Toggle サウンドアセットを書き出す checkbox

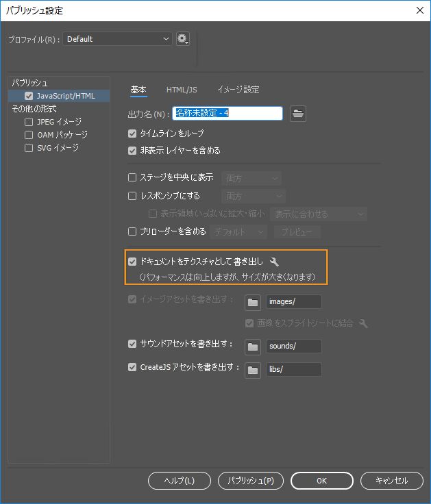pos(132,344)
